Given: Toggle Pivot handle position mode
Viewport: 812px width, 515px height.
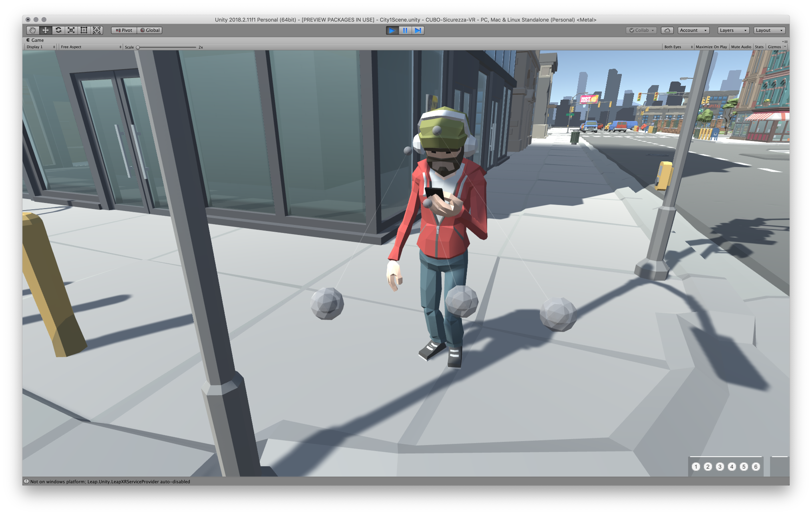Looking at the screenshot, I should pos(124,30).
